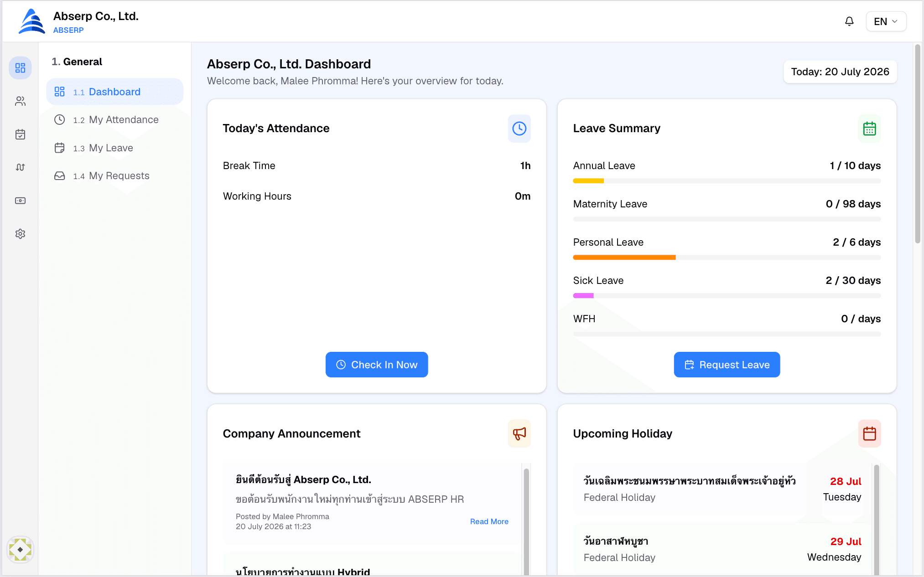
Task: Open the calendar check icon in sidebar rail
Action: [x=20, y=134]
